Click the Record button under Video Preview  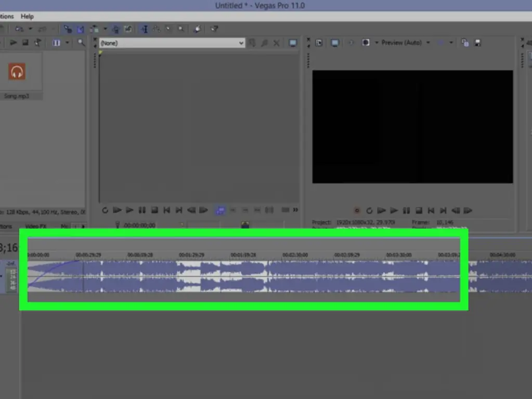pyautogui.click(x=357, y=211)
